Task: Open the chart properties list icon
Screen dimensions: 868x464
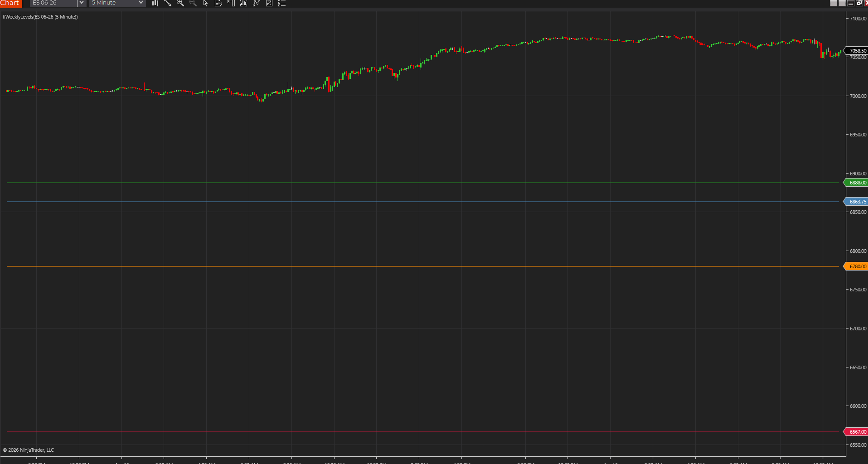Action: [282, 4]
